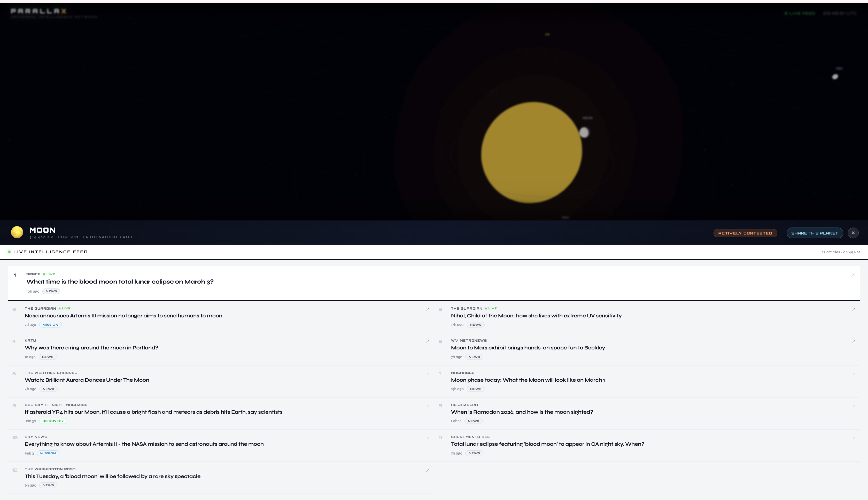Viewport: 868px width, 500px height.
Task: Click the ACTIVELY CONTESTED badge
Action: click(745, 233)
